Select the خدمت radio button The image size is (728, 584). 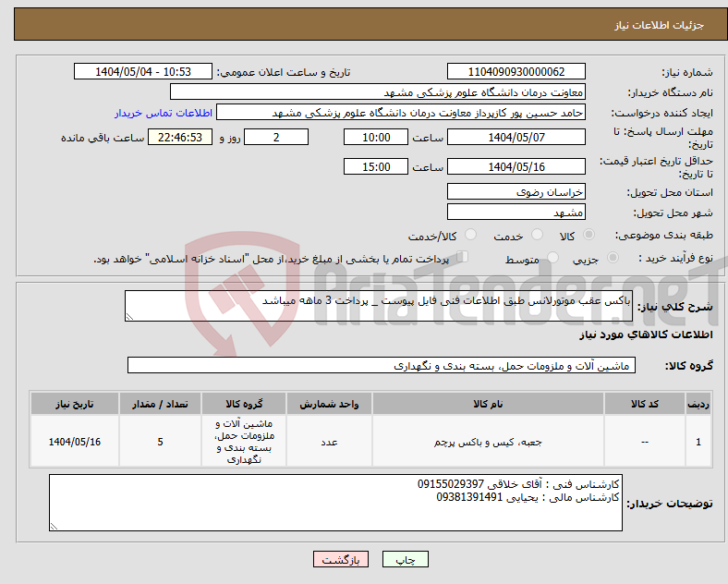click(537, 235)
